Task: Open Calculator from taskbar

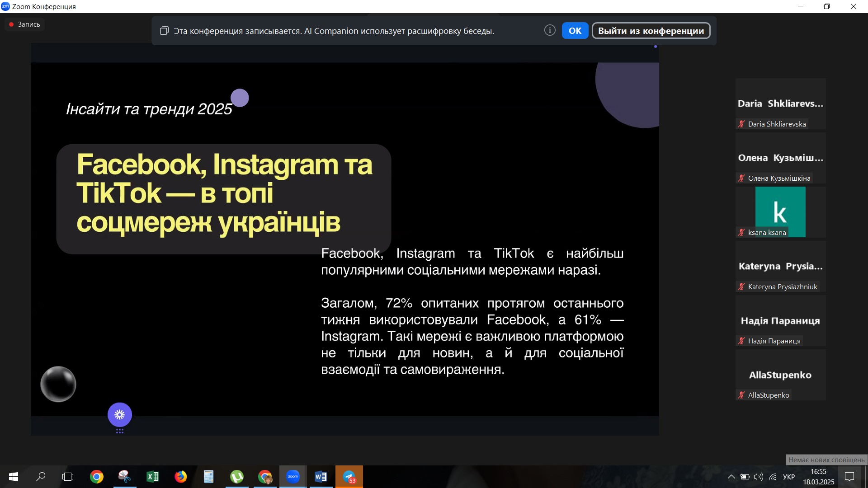Action: (x=209, y=477)
